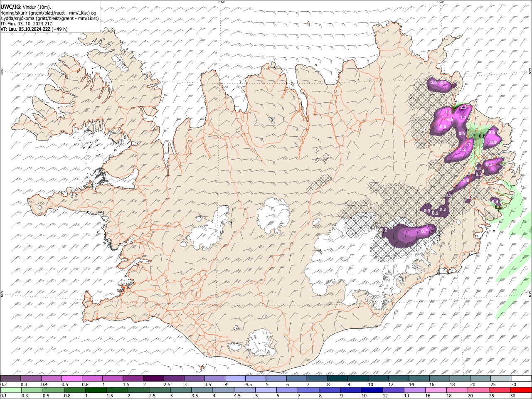Select the top-row swatch between 18 and 20
The width and height of the screenshot is (532, 399).
tap(460, 379)
